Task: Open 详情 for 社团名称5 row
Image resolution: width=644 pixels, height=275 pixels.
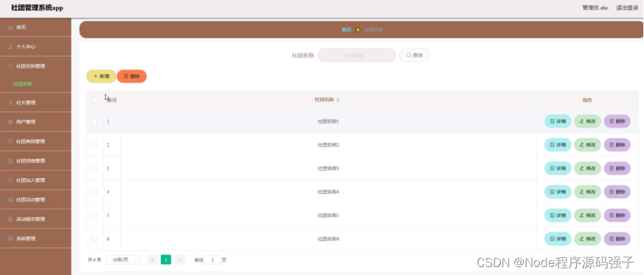Action: 558,215
